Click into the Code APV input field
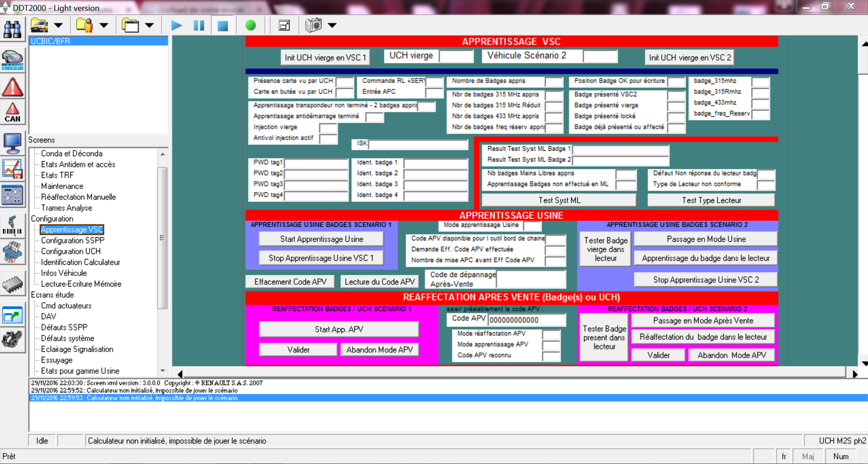The width and height of the screenshot is (868, 464). [527, 320]
